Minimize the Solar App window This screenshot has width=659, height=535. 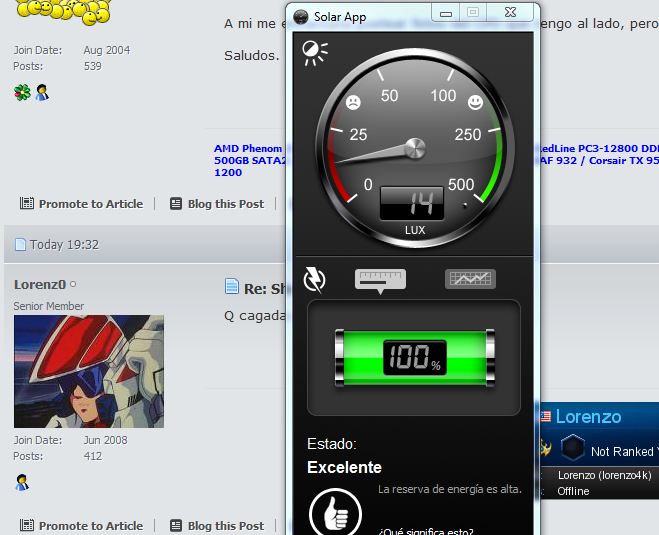(x=446, y=13)
